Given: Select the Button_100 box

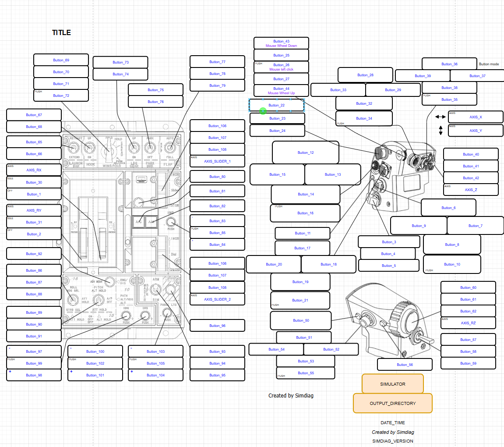Looking at the screenshot, I should click(x=95, y=351).
